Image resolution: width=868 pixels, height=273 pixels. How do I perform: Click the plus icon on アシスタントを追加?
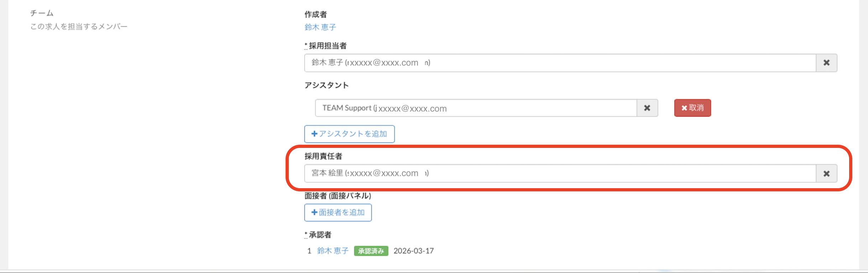click(314, 134)
